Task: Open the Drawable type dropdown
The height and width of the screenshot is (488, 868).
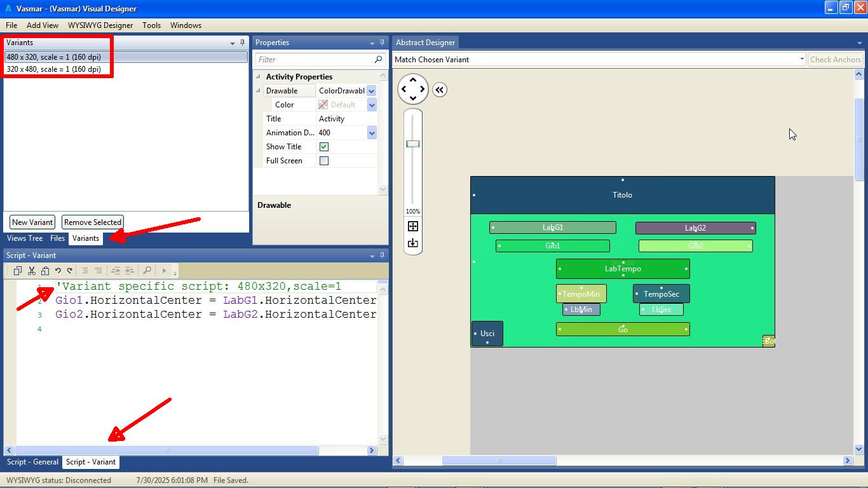Action: pyautogui.click(x=372, y=91)
